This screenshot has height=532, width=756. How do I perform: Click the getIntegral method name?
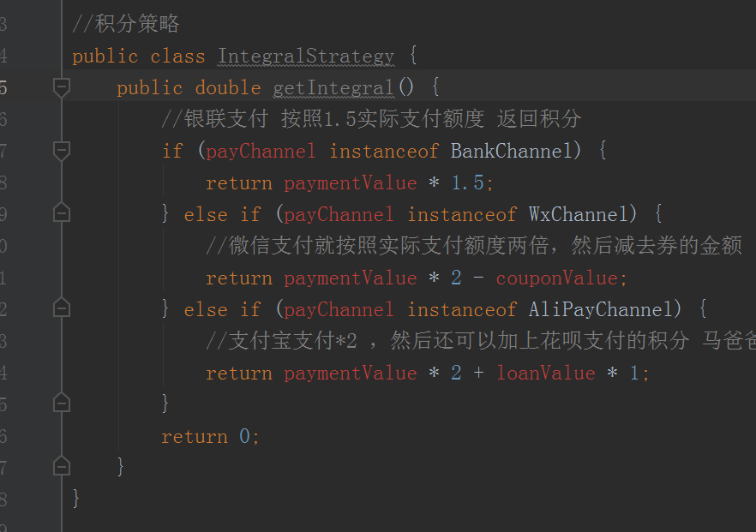pyautogui.click(x=333, y=87)
